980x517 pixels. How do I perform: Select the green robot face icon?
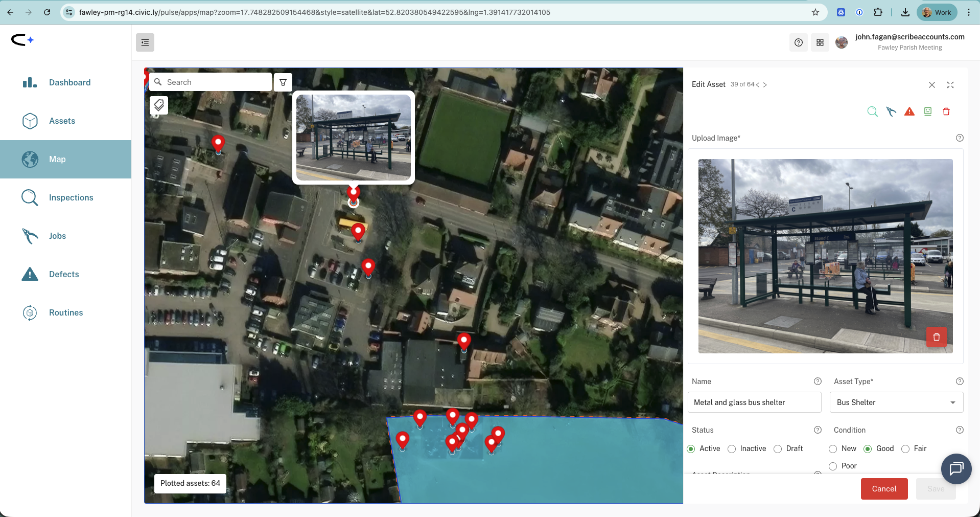click(x=928, y=111)
